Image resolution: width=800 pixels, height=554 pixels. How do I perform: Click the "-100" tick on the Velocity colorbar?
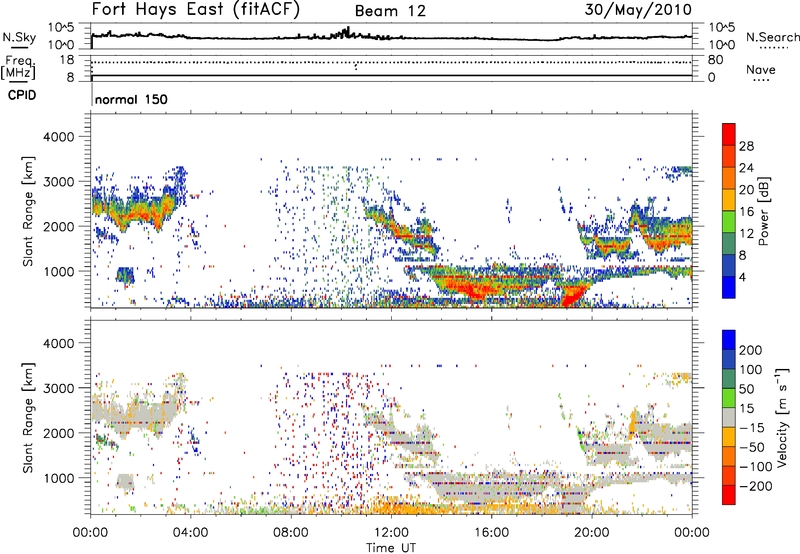coord(755,467)
